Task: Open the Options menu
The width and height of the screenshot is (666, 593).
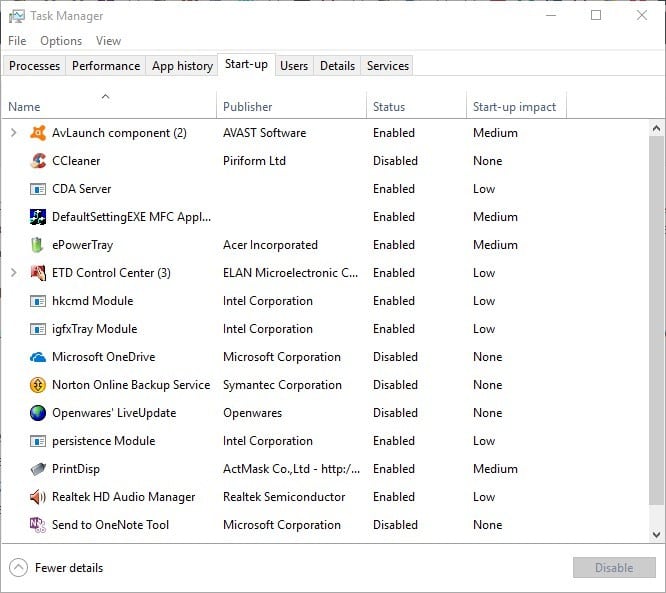Action: (61, 41)
